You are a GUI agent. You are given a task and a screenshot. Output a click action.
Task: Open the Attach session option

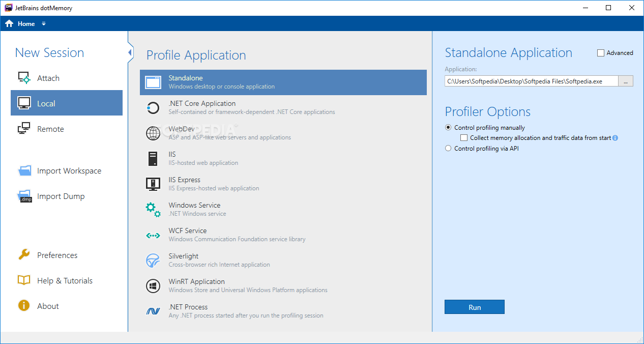pos(67,78)
